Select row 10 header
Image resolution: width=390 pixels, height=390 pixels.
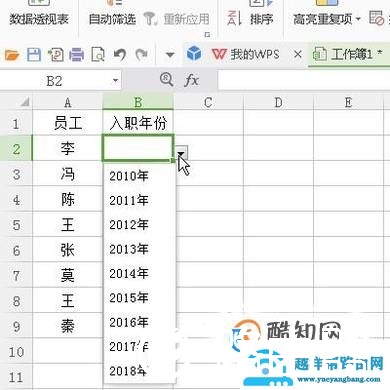coord(16,351)
